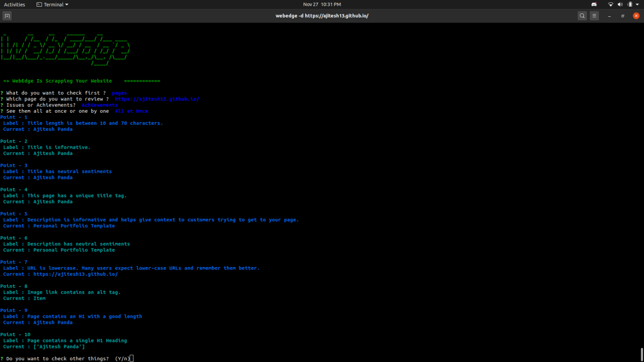644x362 pixels.
Task: Click the window title 'webedge -d https://ajitesh13.github.io/'
Action: click(322, 16)
